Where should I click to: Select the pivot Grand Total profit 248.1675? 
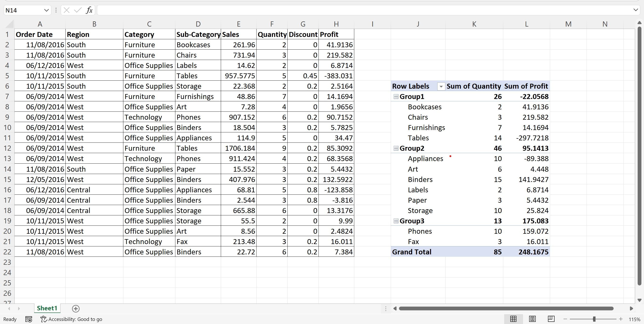point(526,252)
